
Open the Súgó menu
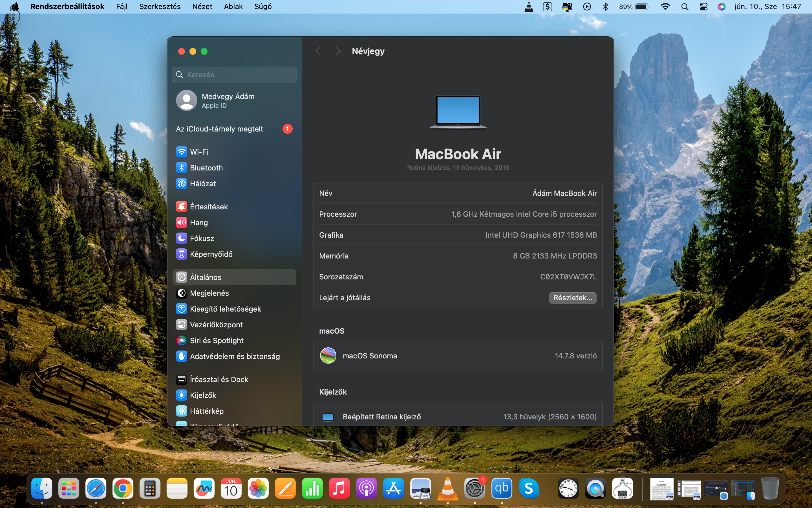[263, 7]
